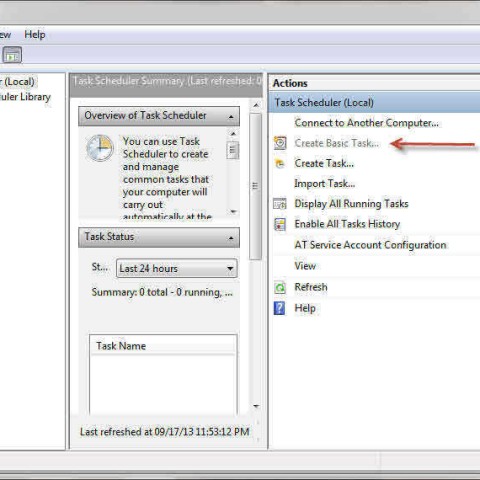Open the Last 24 hours dropdown

(177, 268)
